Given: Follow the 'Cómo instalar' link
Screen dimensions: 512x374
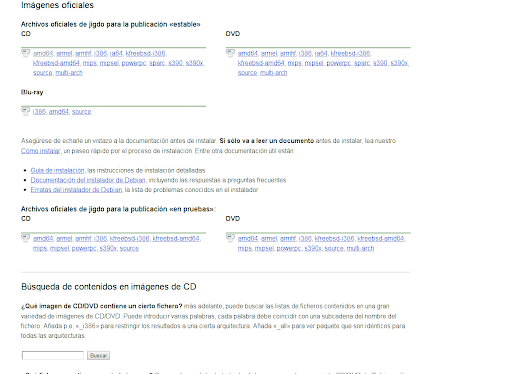Looking at the screenshot, I should point(41,151).
